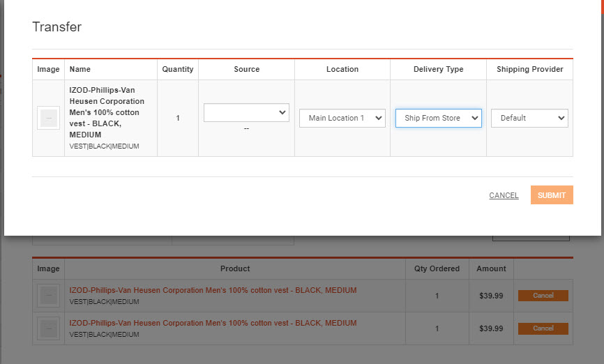Open the Default shipping provider dropdown
Image resolution: width=604 pixels, height=364 pixels.
529,118
